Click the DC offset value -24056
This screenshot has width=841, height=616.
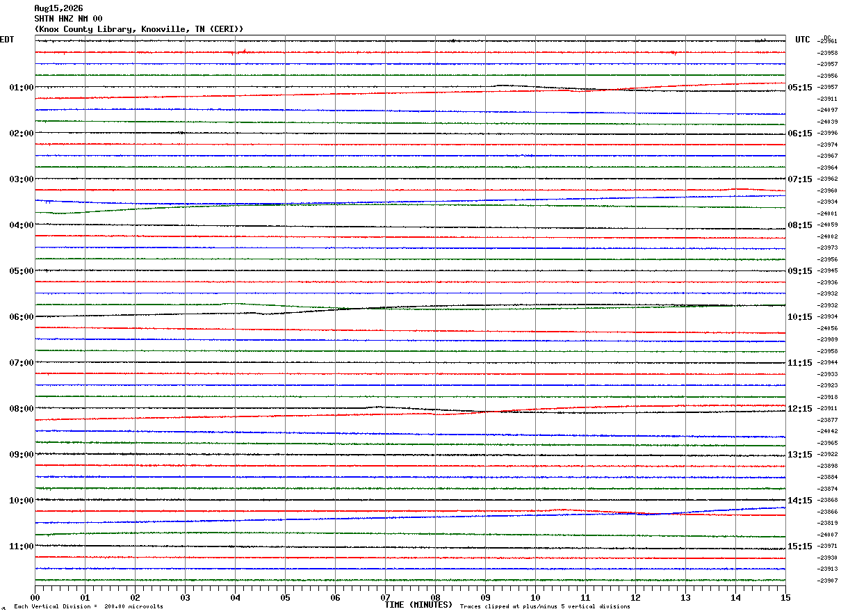coord(828,328)
